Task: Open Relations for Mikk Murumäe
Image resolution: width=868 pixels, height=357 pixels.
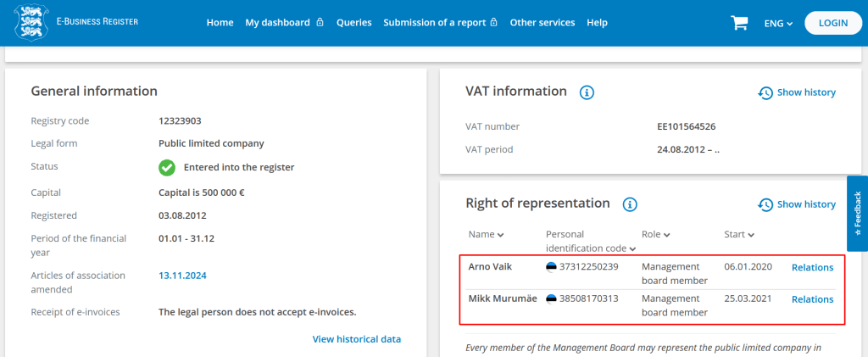Action: (812, 299)
